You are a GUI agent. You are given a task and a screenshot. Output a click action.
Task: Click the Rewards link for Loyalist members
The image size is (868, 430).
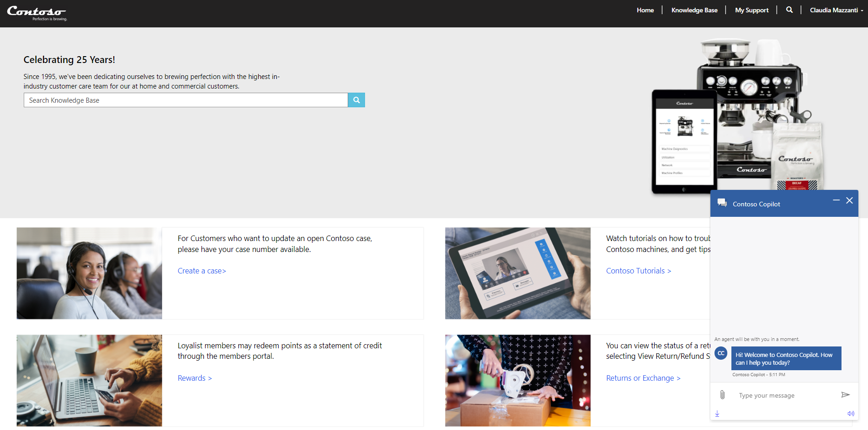(x=195, y=378)
